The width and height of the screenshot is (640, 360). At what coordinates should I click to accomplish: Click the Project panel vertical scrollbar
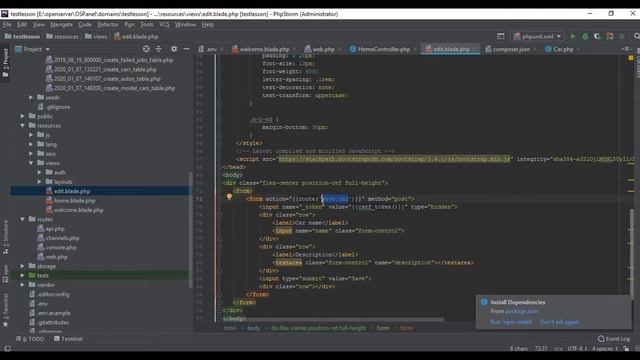pos(190,230)
